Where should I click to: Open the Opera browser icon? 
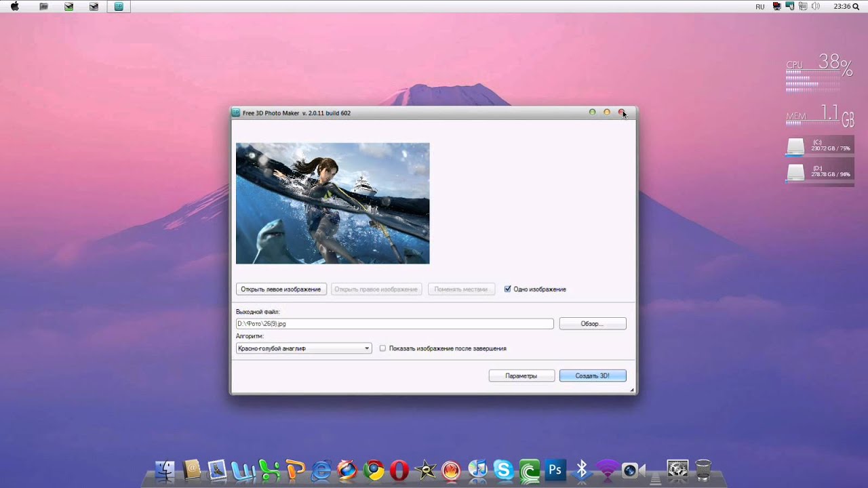point(399,469)
